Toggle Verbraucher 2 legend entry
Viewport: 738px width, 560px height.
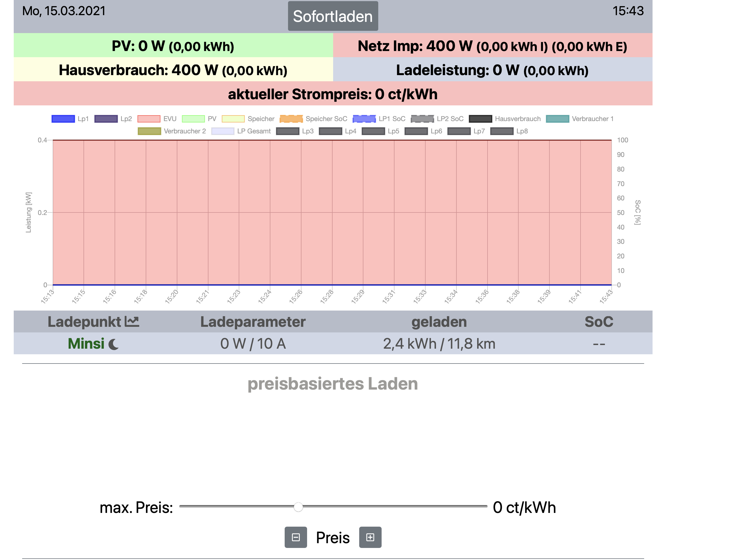point(149,131)
